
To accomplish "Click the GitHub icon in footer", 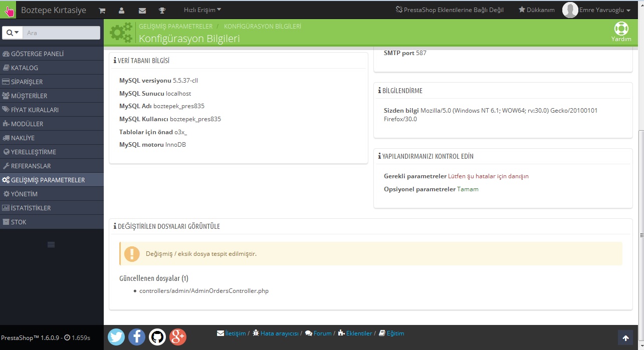I will coord(157,337).
